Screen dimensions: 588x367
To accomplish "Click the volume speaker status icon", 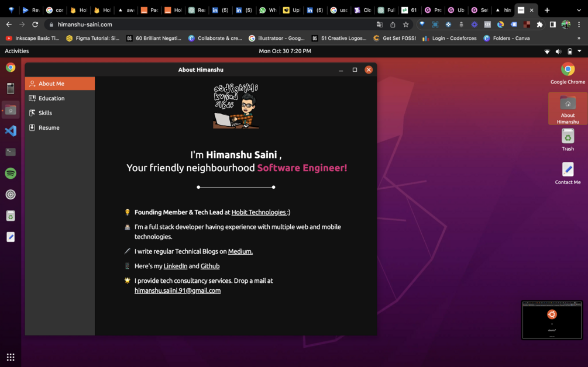I will tap(558, 51).
